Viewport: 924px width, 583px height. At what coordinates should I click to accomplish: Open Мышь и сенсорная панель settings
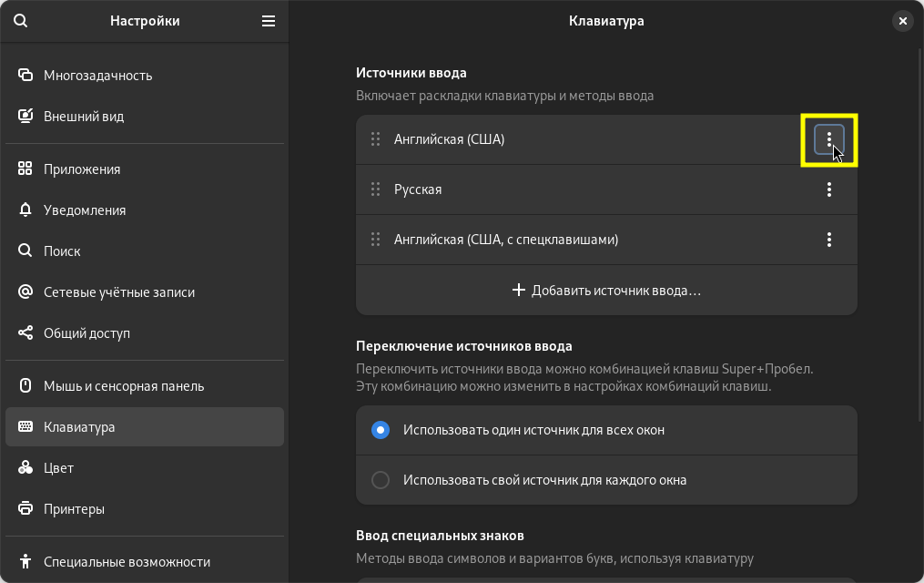point(124,386)
